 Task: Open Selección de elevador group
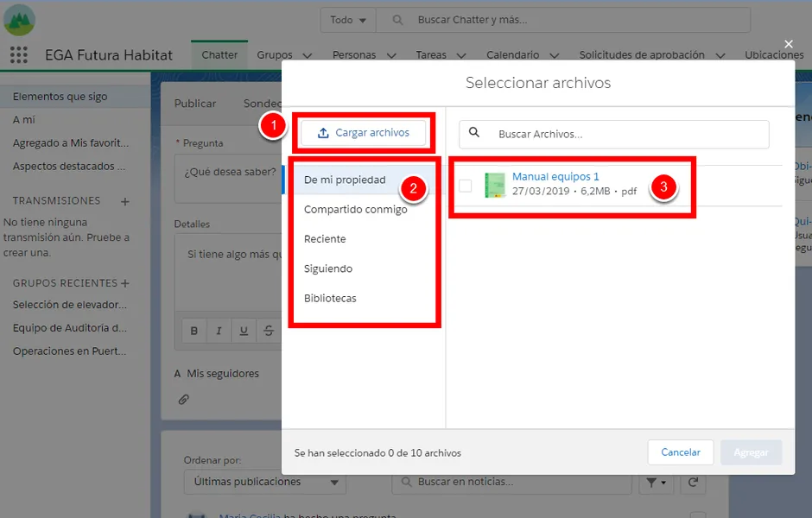(70, 305)
